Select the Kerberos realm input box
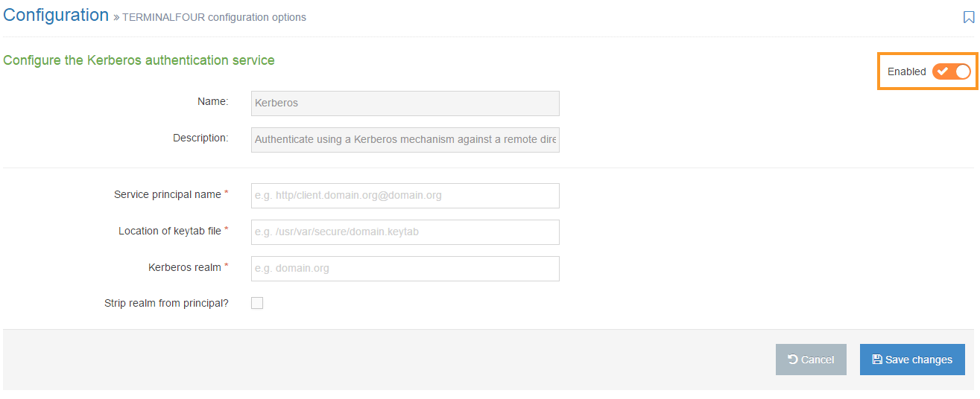980x399 pixels. click(x=405, y=269)
